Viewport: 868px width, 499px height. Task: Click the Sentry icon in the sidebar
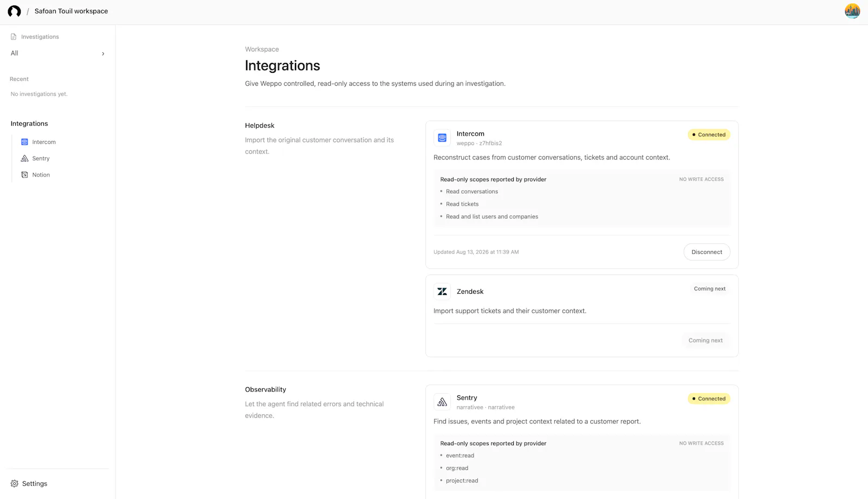click(24, 159)
